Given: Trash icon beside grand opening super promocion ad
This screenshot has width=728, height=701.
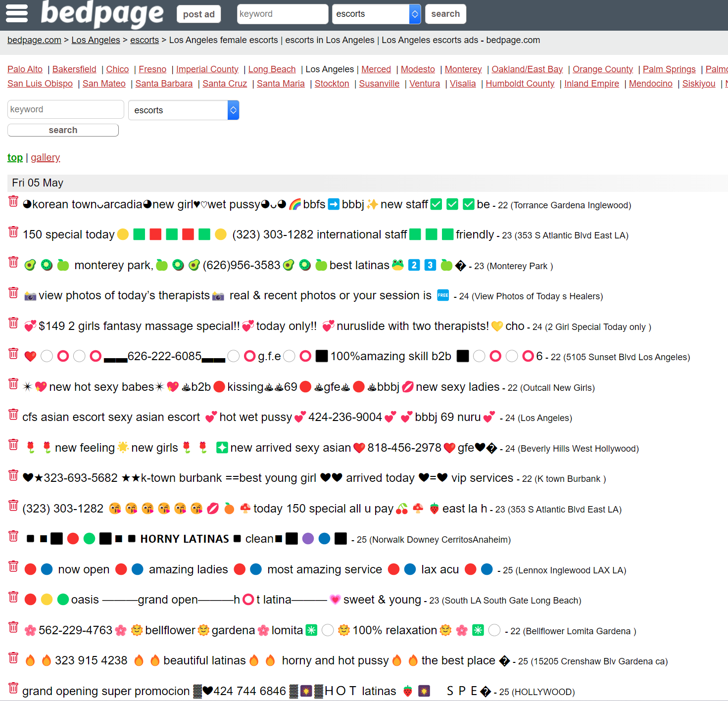Looking at the screenshot, I should [x=13, y=688].
